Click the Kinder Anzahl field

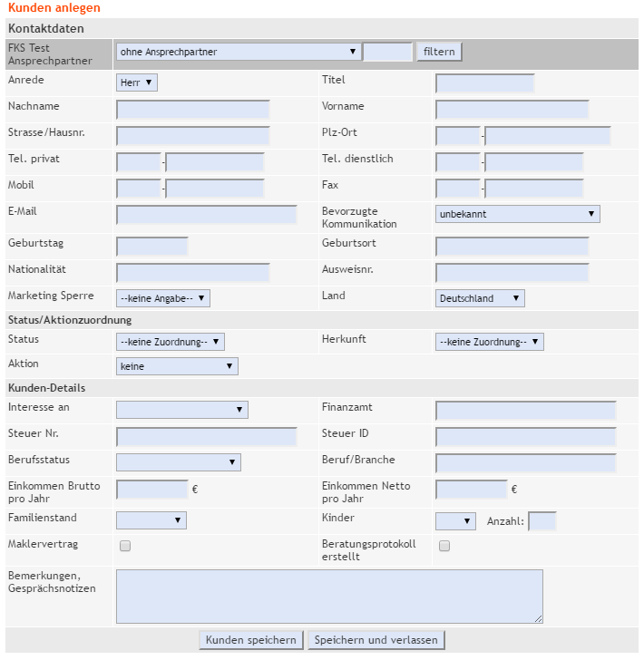(x=542, y=520)
